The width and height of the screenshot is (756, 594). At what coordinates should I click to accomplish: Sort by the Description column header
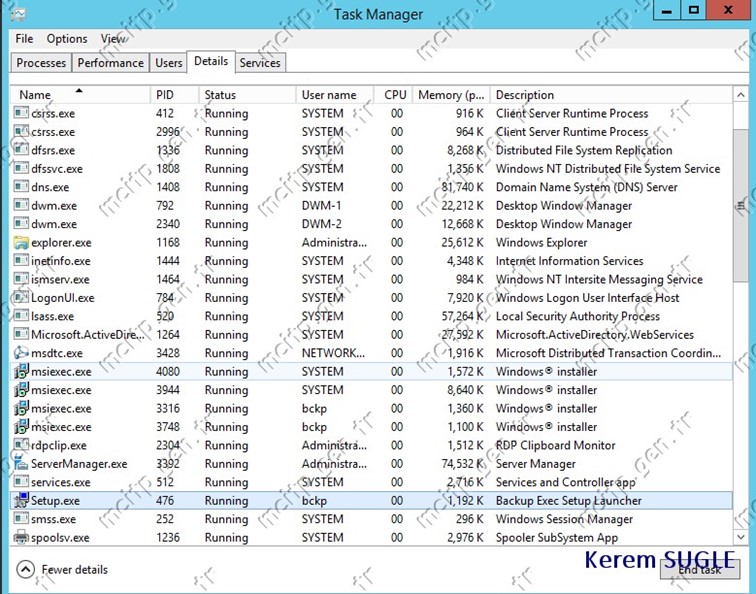click(611, 94)
